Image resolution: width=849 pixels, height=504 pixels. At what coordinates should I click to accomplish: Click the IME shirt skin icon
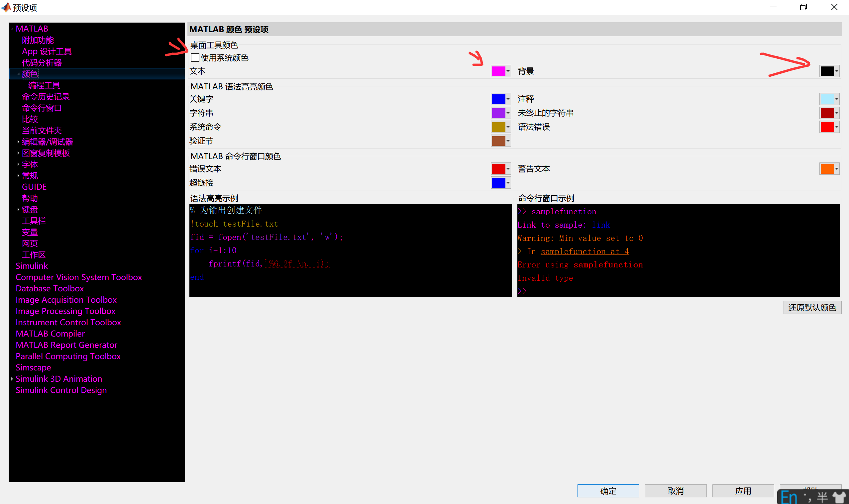(839, 498)
